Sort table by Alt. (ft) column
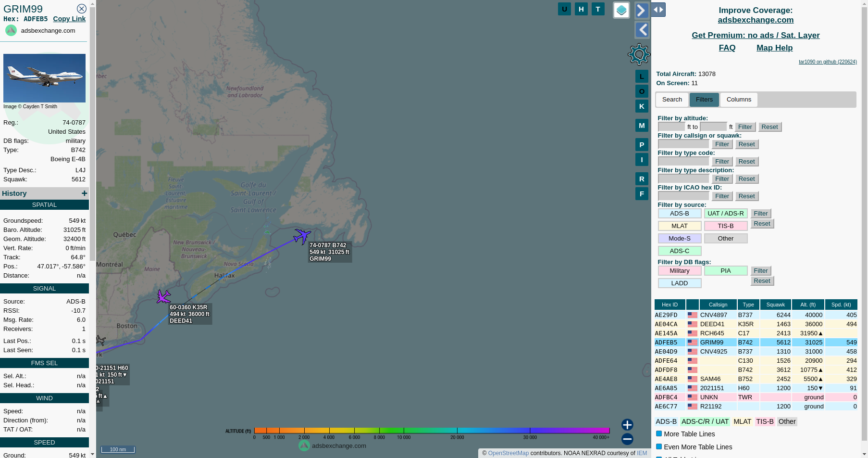The image size is (868, 458). (808, 305)
